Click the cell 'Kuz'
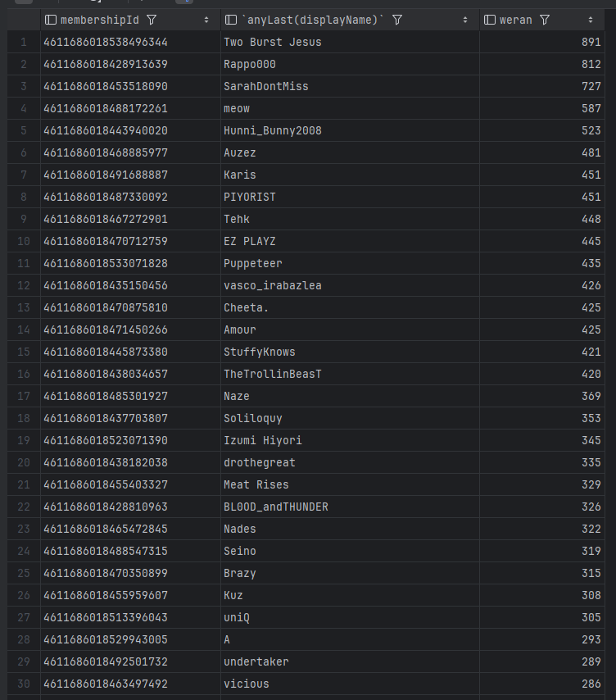This screenshot has width=616, height=700. point(350,595)
